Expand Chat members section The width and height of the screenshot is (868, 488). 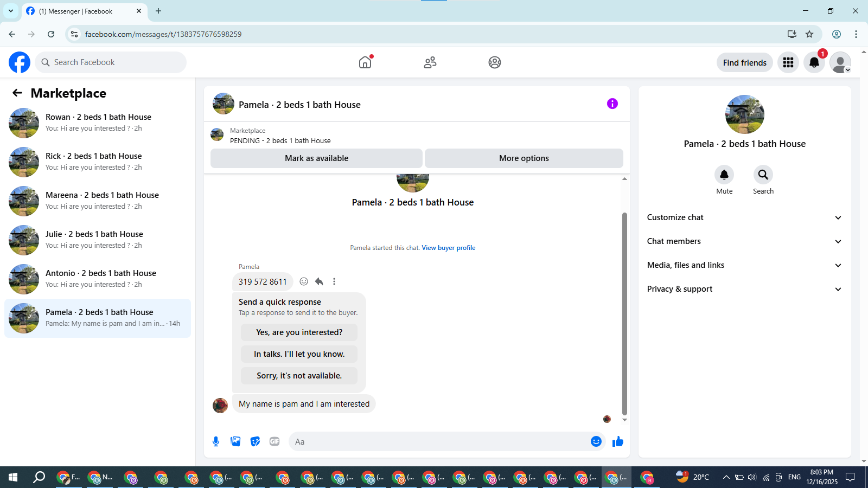[744, 241]
